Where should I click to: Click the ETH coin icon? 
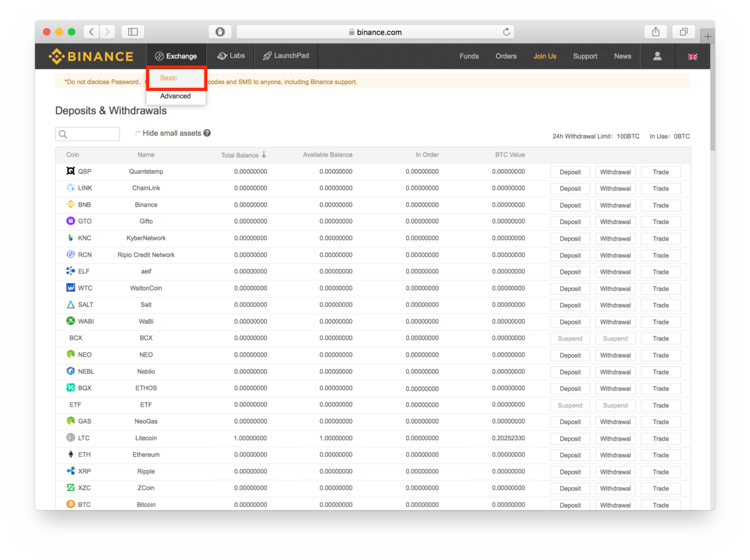(71, 455)
